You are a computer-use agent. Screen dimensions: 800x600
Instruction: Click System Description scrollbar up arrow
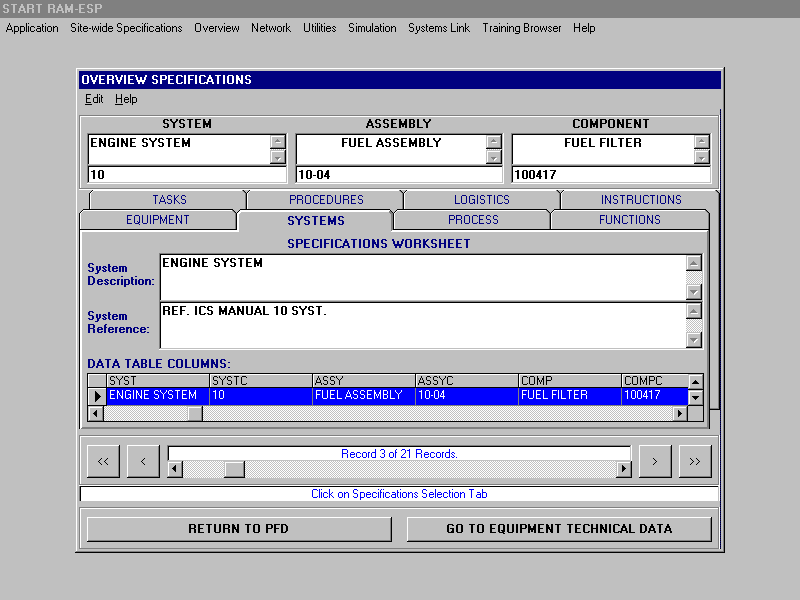pyautogui.click(x=693, y=263)
